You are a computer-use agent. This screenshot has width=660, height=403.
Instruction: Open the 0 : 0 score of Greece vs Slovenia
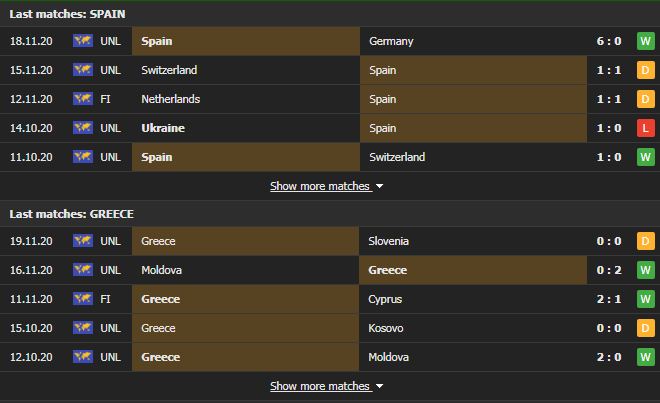coord(609,241)
